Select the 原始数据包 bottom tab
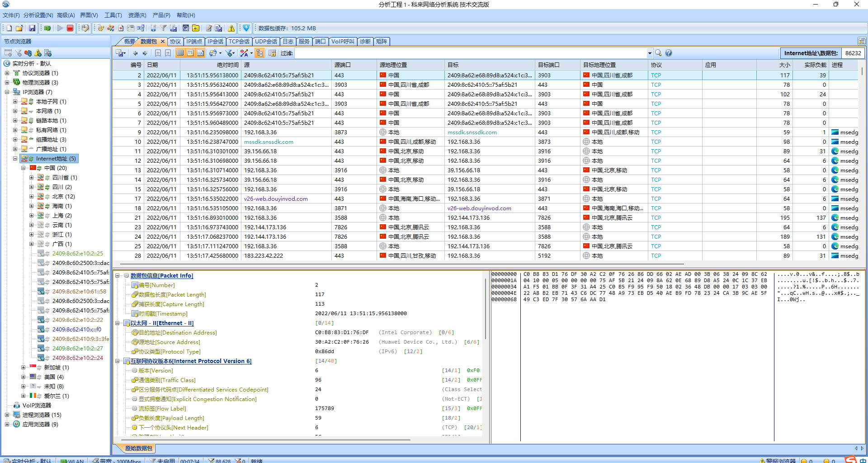The image size is (868, 463). pos(138,449)
